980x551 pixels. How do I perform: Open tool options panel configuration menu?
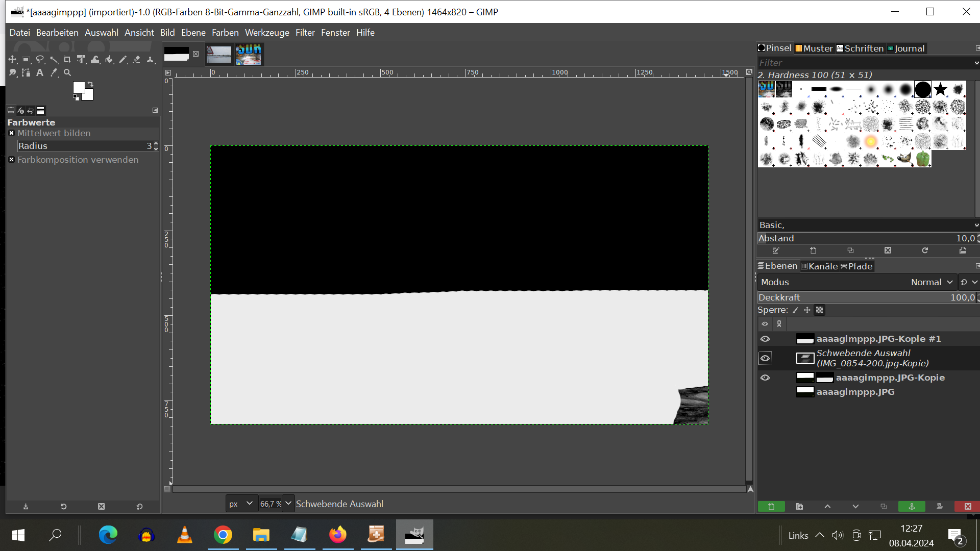coord(155,110)
